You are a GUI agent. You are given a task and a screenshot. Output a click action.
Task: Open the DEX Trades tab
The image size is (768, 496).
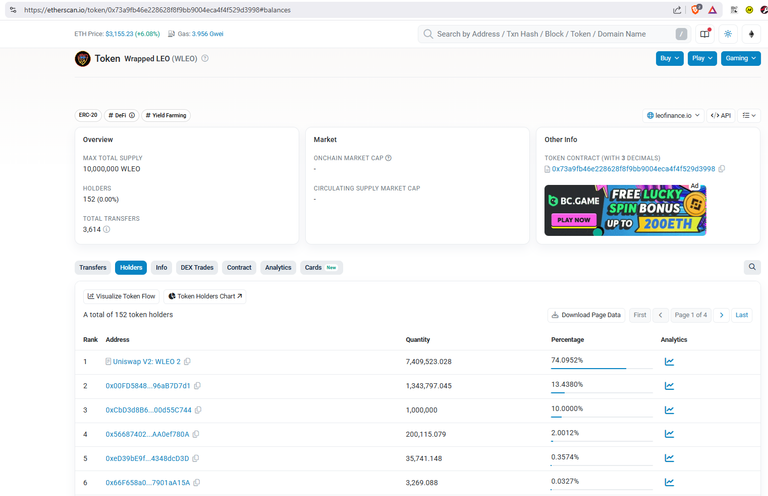click(x=197, y=267)
